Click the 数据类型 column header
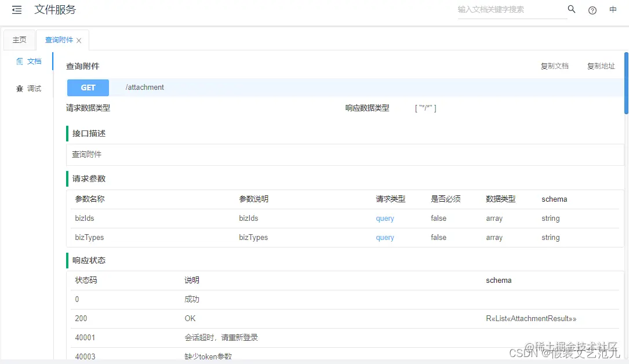Viewport: 629px width, 364px height. point(501,199)
